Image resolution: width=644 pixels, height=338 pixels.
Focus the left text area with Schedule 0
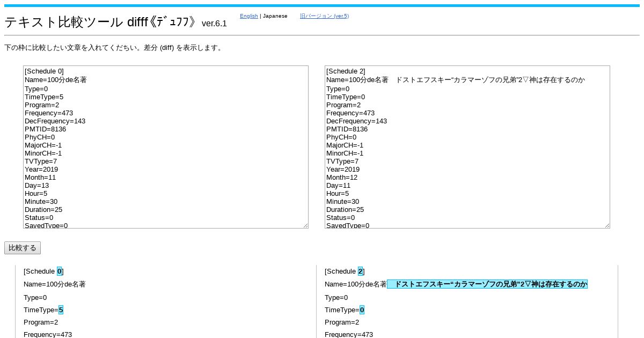(x=166, y=147)
